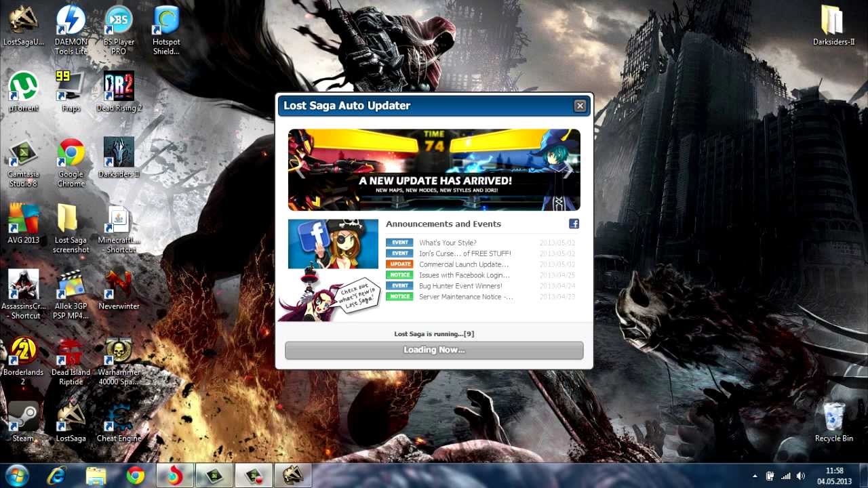Image resolution: width=868 pixels, height=488 pixels.
Task: Open the Lost Saga screenshot folder
Action: (71, 228)
